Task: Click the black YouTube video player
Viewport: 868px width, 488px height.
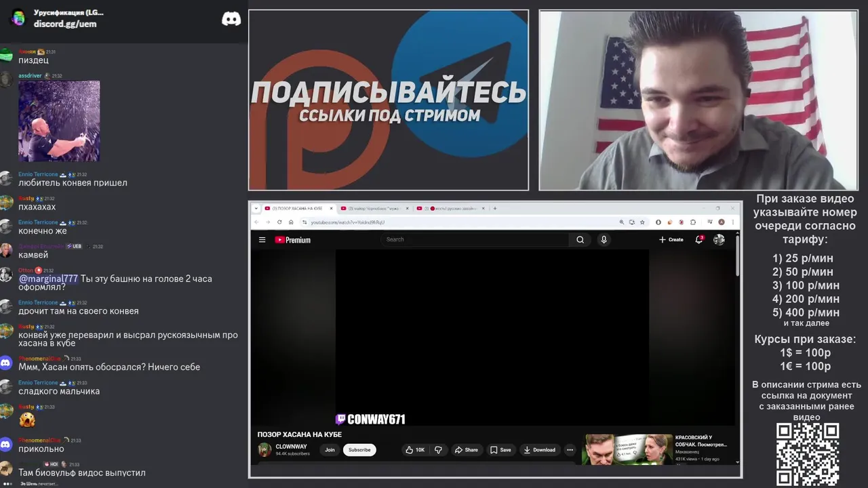Action: coord(492,338)
